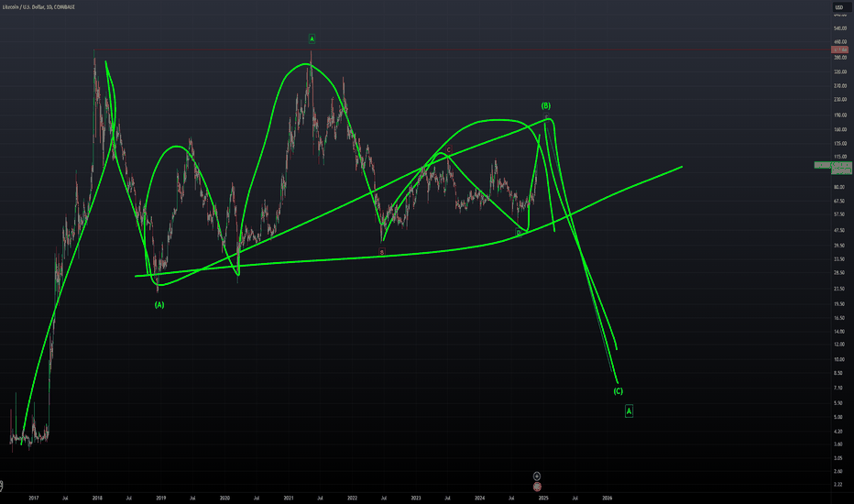Screen dimensions: 854x504
Task: Click the 160.00 price axis label
Action: (x=840, y=130)
